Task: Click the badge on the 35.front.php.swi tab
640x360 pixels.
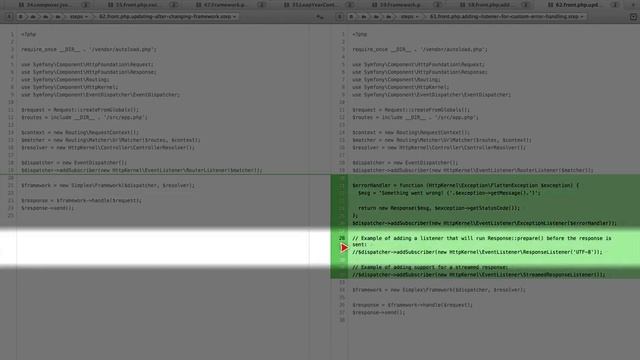Action: [173, 5]
